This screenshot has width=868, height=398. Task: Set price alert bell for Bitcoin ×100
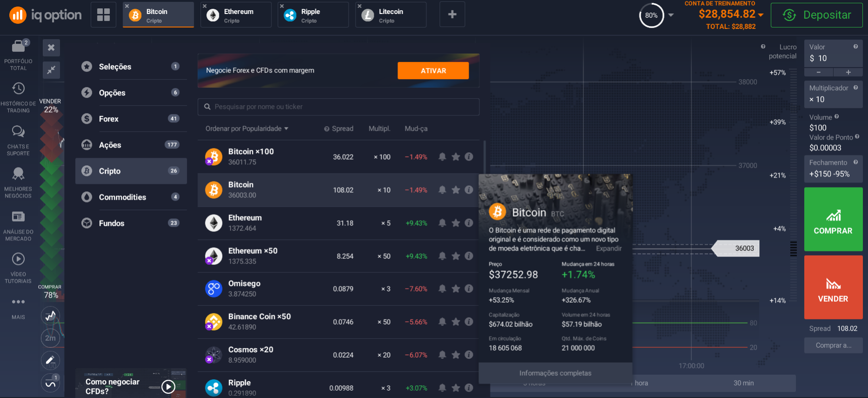(442, 157)
